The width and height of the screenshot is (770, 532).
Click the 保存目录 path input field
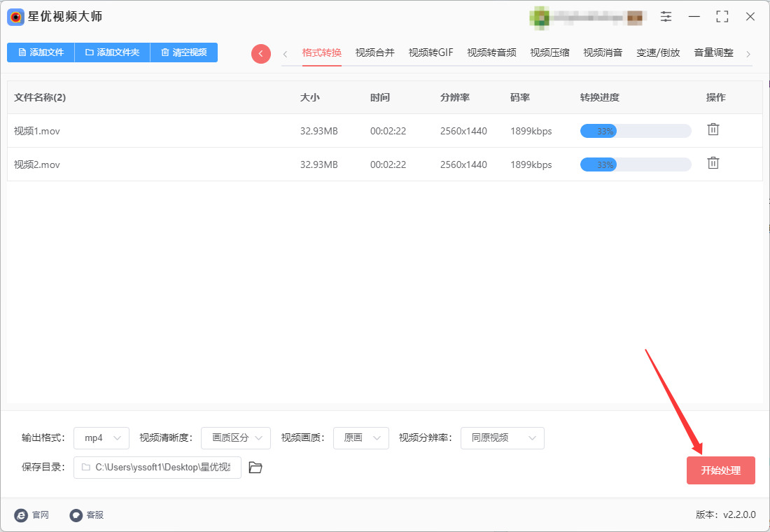[157, 468]
